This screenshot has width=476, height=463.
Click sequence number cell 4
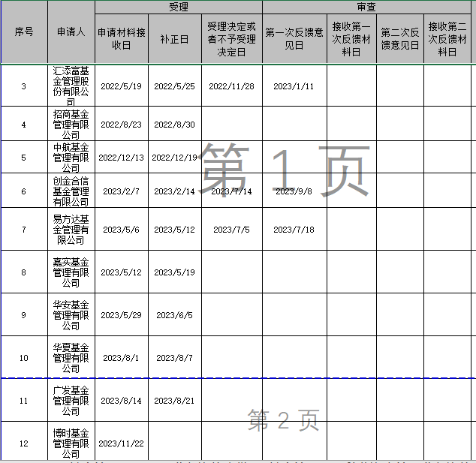click(x=24, y=125)
